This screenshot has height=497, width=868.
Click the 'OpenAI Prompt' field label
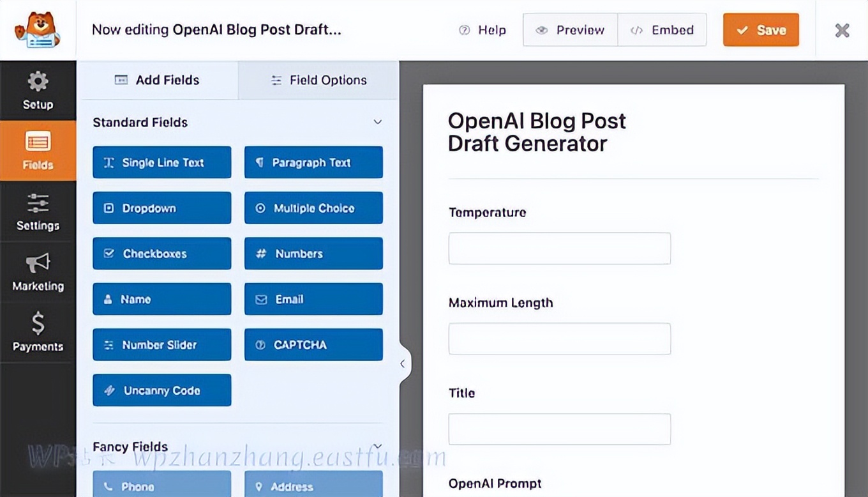tap(495, 484)
